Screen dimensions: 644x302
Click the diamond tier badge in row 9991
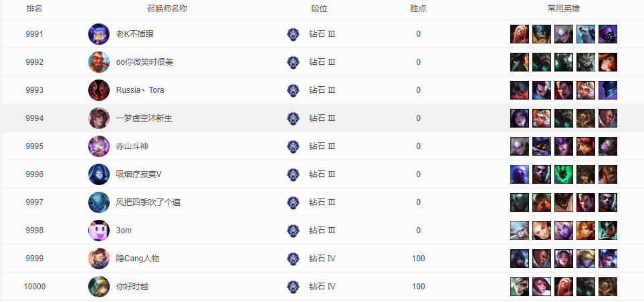coord(293,34)
